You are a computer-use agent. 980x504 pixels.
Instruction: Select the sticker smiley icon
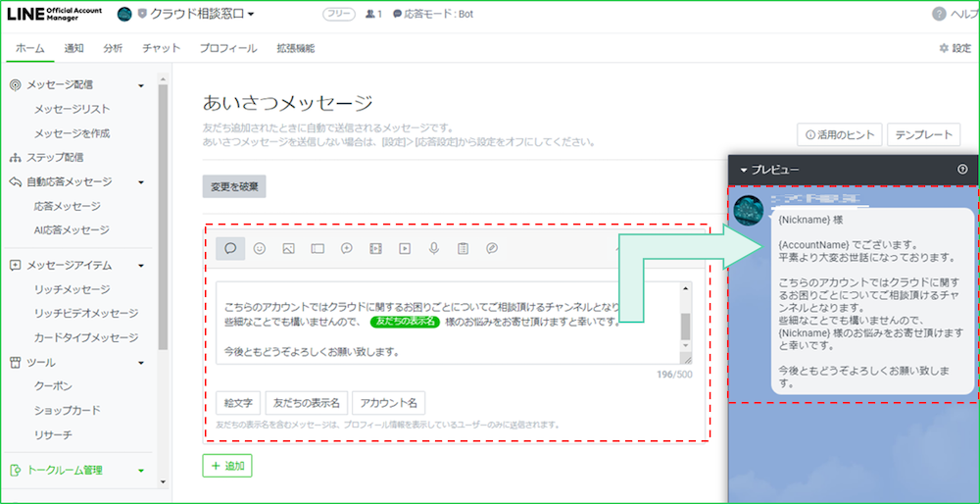tap(260, 248)
